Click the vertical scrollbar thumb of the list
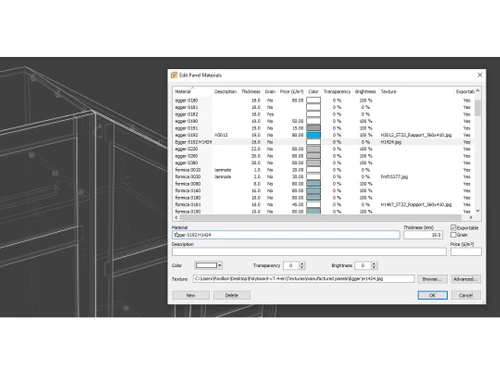The image size is (500, 375). tap(478, 108)
